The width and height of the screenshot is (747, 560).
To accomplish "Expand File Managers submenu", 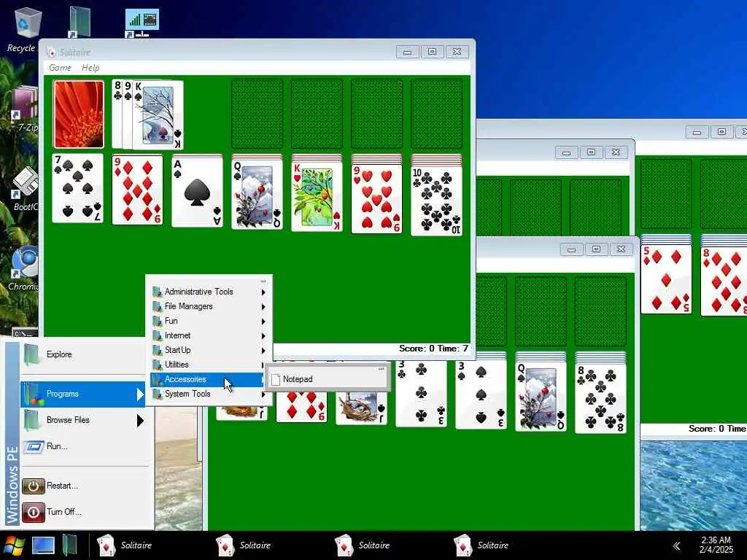I will 209,306.
